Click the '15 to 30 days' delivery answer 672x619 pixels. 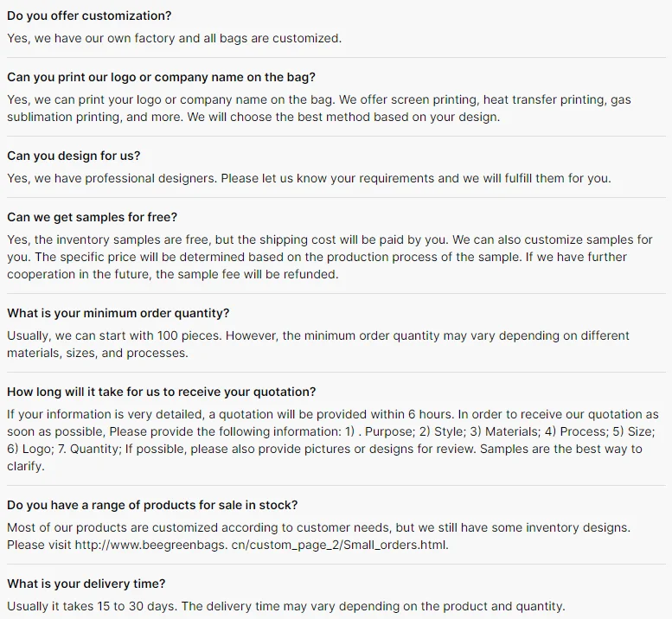[x=286, y=607]
